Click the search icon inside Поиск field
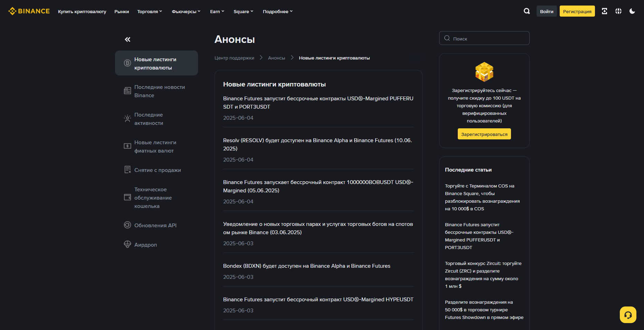 (447, 38)
